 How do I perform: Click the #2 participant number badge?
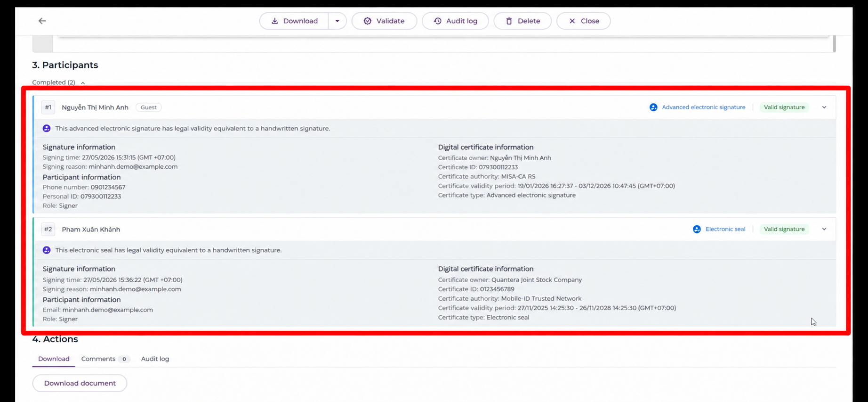(x=48, y=230)
